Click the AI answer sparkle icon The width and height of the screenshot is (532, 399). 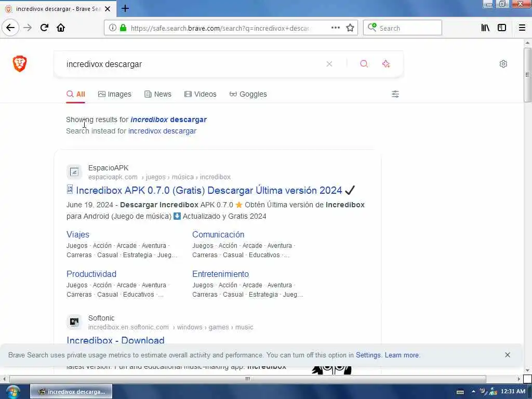[x=386, y=64]
